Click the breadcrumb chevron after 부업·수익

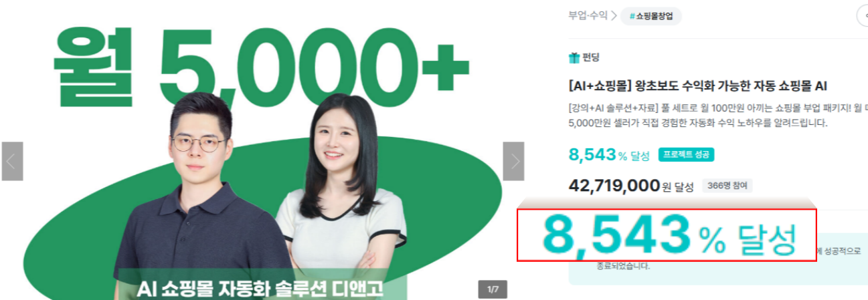tap(614, 16)
